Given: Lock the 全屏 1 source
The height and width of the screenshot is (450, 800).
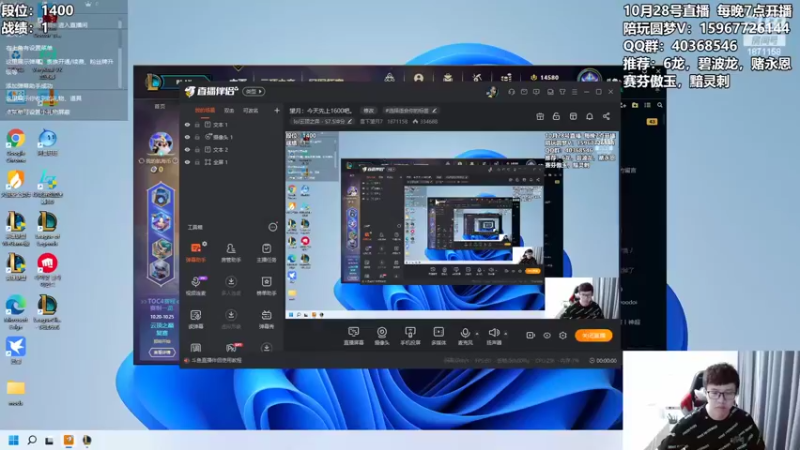Looking at the screenshot, I should [x=197, y=162].
